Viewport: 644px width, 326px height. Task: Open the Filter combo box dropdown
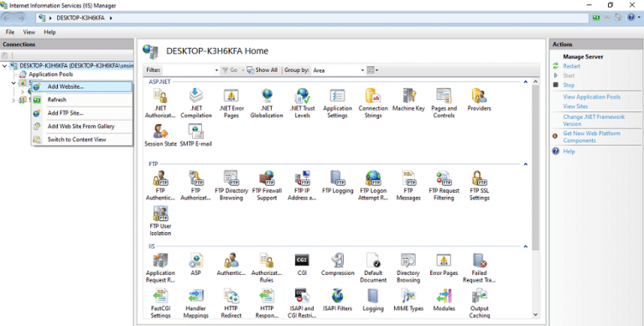click(216, 70)
